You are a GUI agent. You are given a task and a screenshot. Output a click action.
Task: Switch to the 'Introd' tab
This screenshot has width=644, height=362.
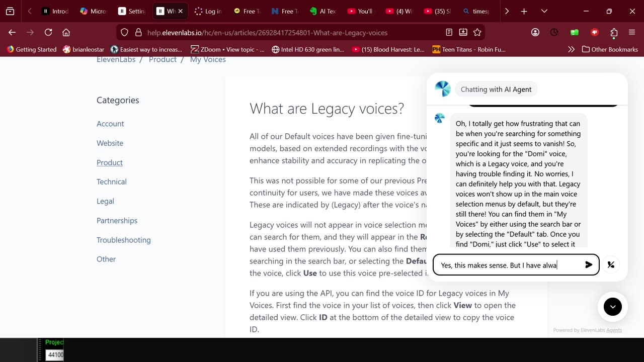point(55,11)
